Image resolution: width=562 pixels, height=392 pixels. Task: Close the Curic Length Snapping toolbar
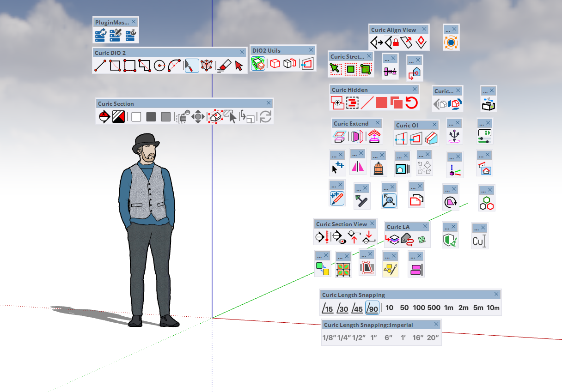[496, 295]
